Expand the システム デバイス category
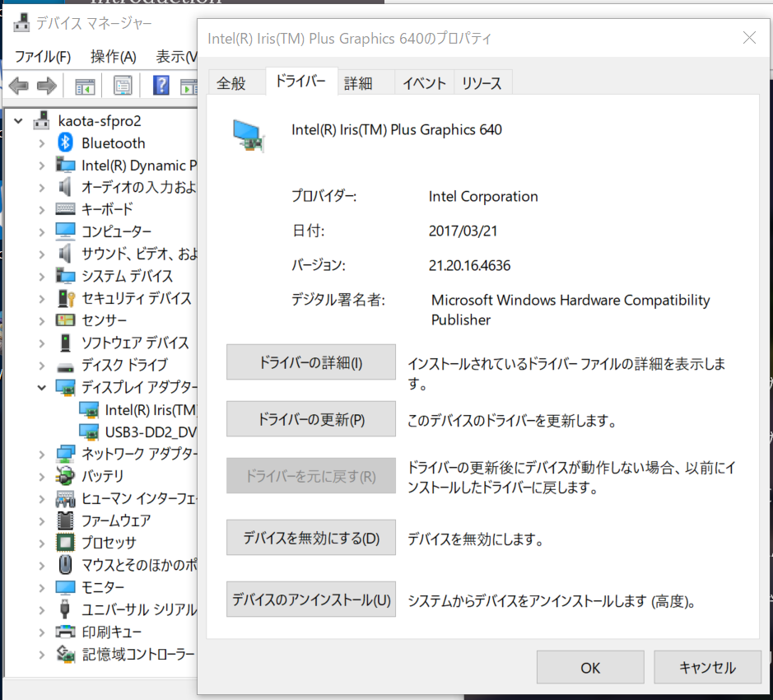 coord(42,276)
